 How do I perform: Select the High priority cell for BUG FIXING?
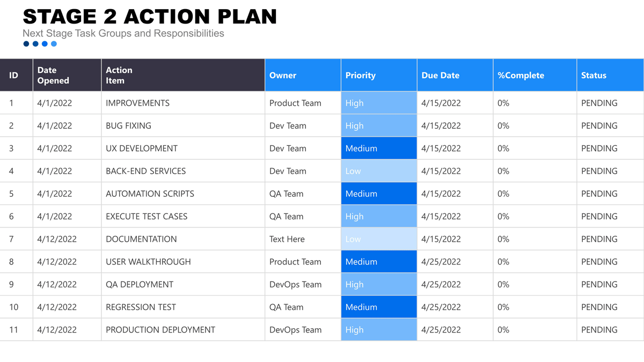click(379, 125)
